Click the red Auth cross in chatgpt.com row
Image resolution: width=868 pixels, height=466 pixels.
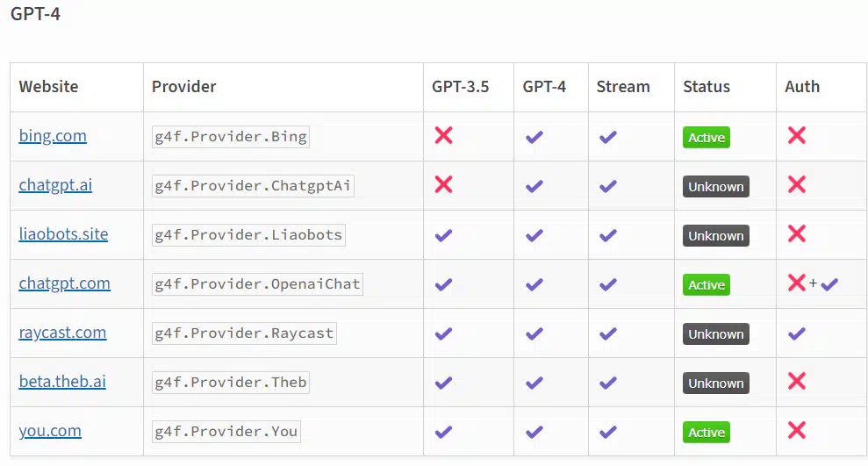[x=797, y=283]
